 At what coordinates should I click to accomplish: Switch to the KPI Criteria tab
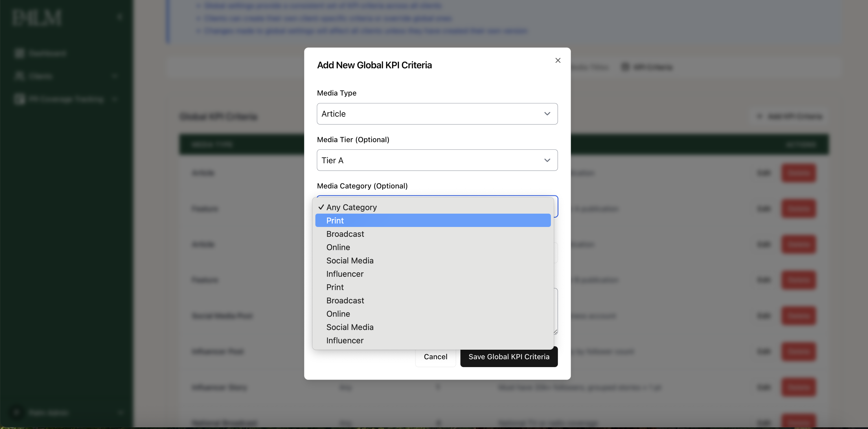coord(647,67)
